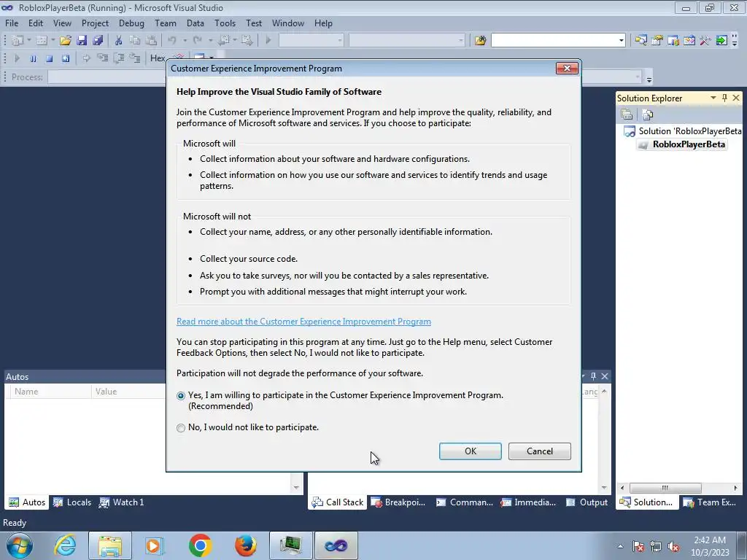Open the File menu
The width and height of the screenshot is (747, 560).
[x=12, y=23]
